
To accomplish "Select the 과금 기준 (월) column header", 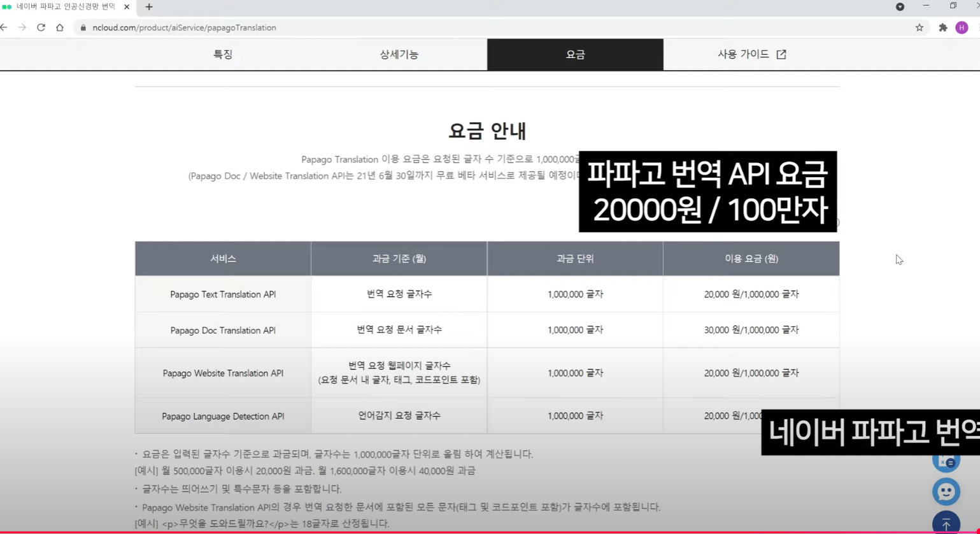I will pos(399,259).
